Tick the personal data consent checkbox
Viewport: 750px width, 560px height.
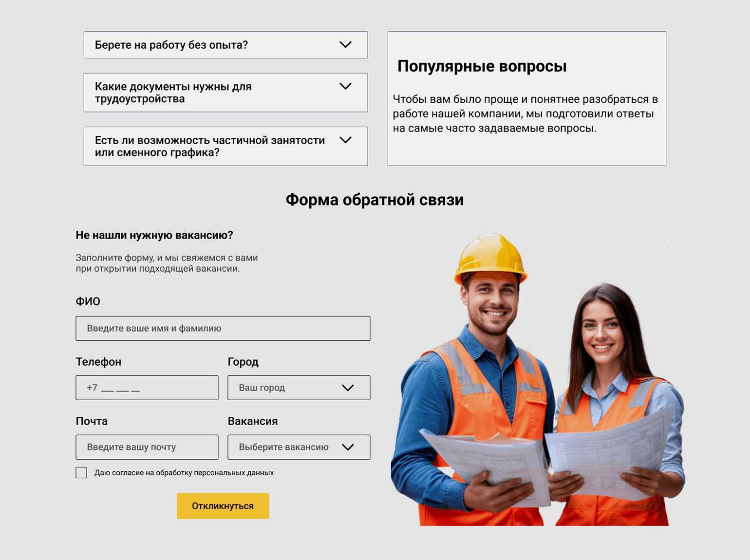tap(81, 472)
